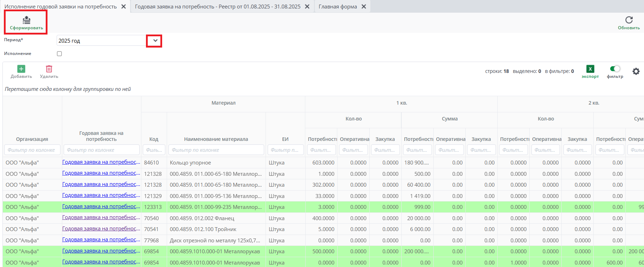Check the Исполнение checkbox
The width and height of the screenshot is (644, 267).
59,54
